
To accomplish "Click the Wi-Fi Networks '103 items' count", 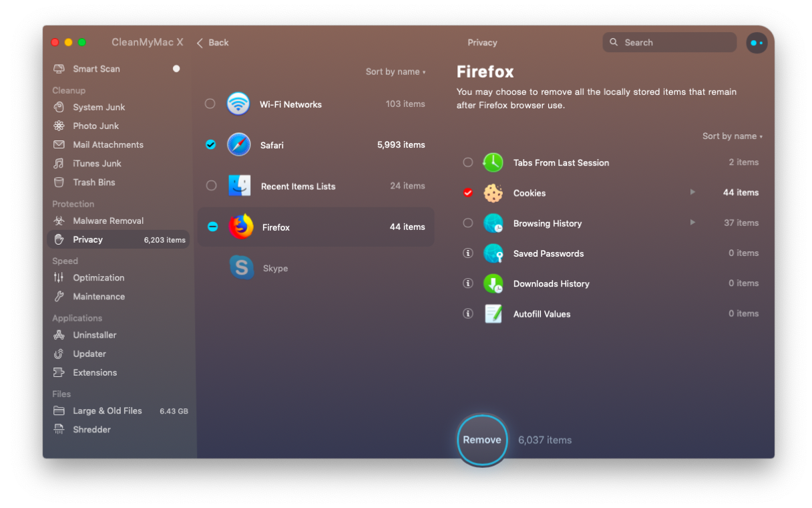I will pyautogui.click(x=405, y=104).
